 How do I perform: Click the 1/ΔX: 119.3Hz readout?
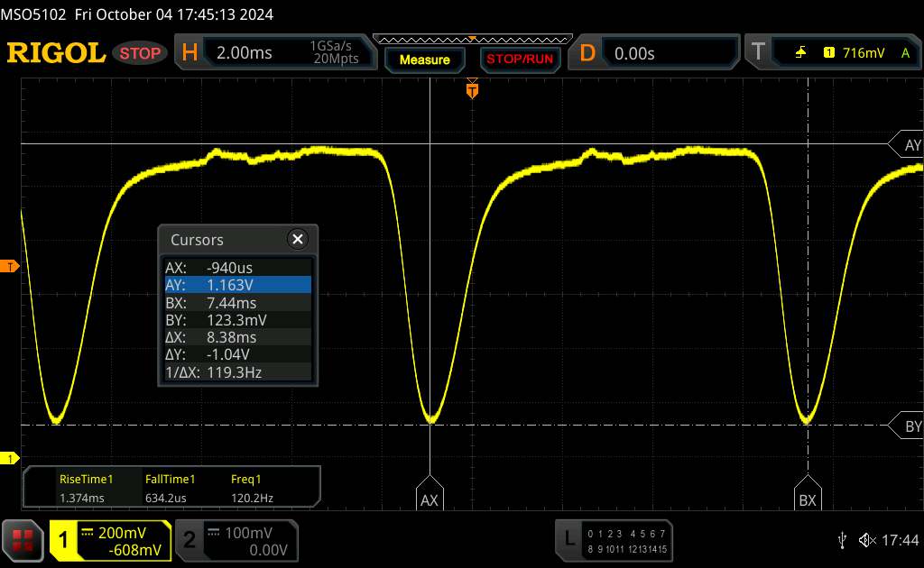point(237,372)
